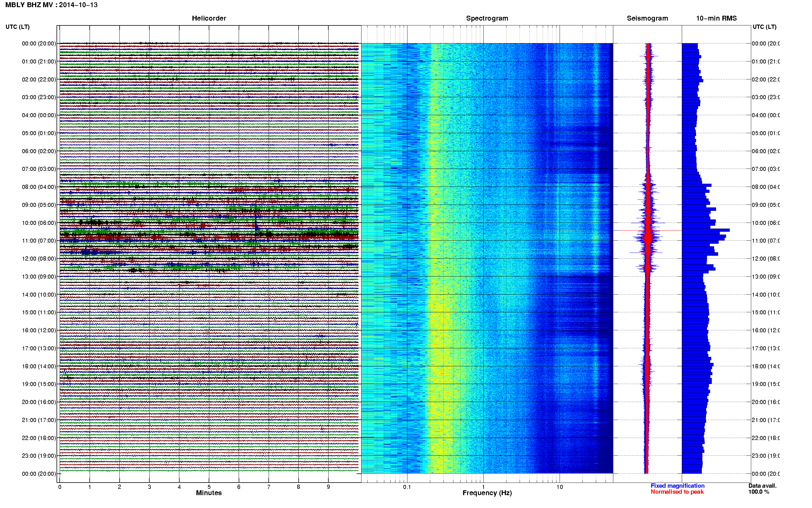Click the '05:00 (01:00)' left time label

(39, 133)
